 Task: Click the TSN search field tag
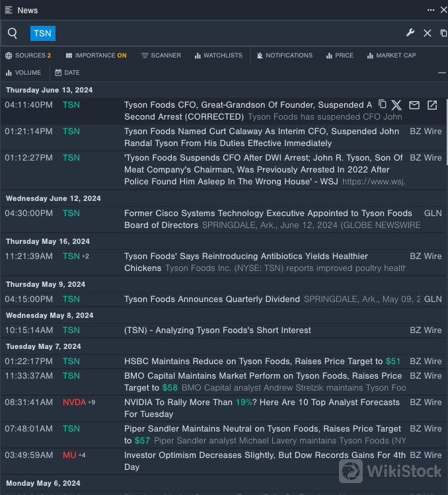point(42,33)
